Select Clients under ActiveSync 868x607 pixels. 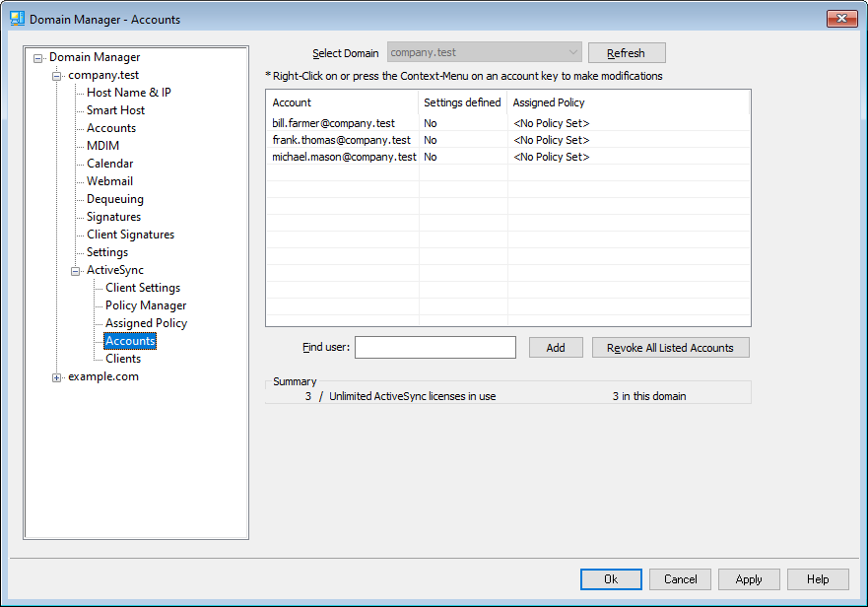123,359
